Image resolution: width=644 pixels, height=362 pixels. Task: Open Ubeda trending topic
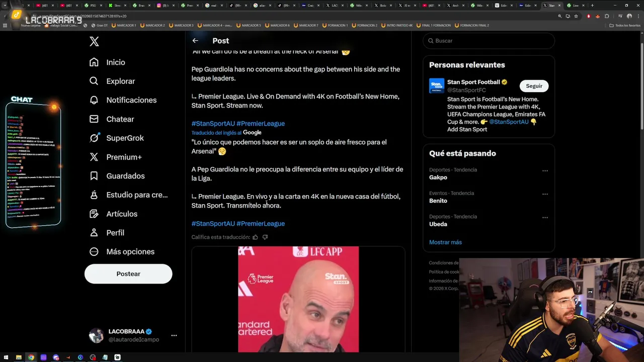point(438,224)
